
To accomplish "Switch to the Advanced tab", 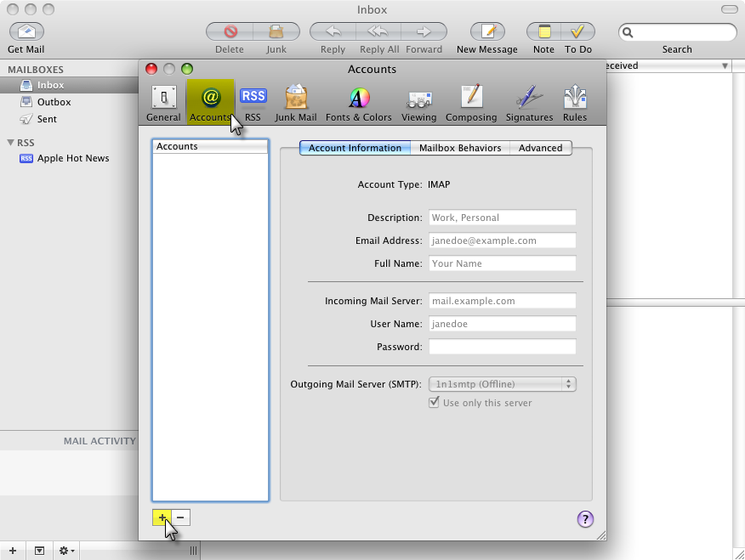I will tap(540, 148).
